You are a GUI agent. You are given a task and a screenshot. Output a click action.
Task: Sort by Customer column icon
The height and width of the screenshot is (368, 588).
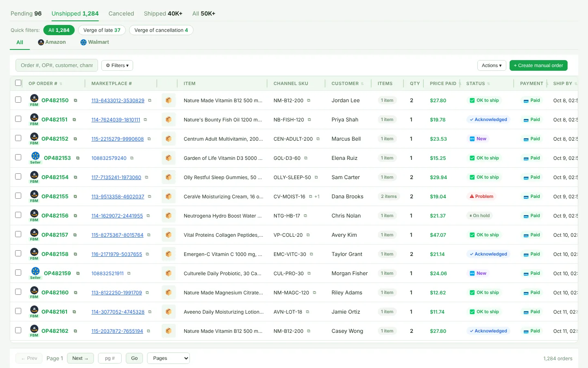(x=362, y=84)
